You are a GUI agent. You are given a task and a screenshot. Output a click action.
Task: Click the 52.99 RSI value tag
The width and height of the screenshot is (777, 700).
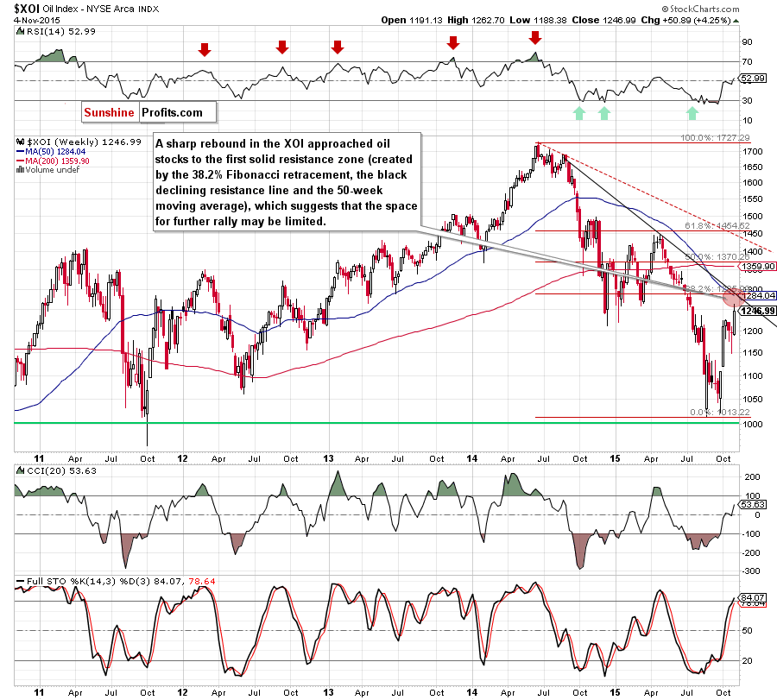click(x=753, y=79)
